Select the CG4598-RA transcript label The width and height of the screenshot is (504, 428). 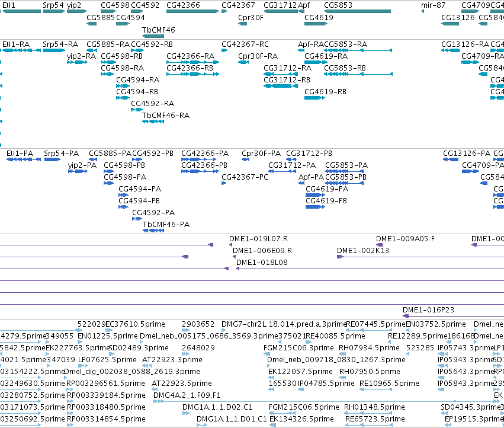point(122,68)
